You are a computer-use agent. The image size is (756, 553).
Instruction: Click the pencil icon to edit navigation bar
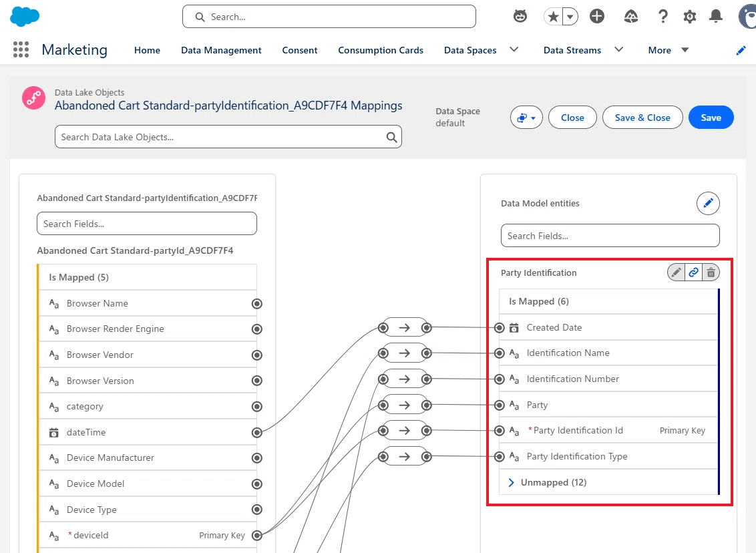pos(741,50)
